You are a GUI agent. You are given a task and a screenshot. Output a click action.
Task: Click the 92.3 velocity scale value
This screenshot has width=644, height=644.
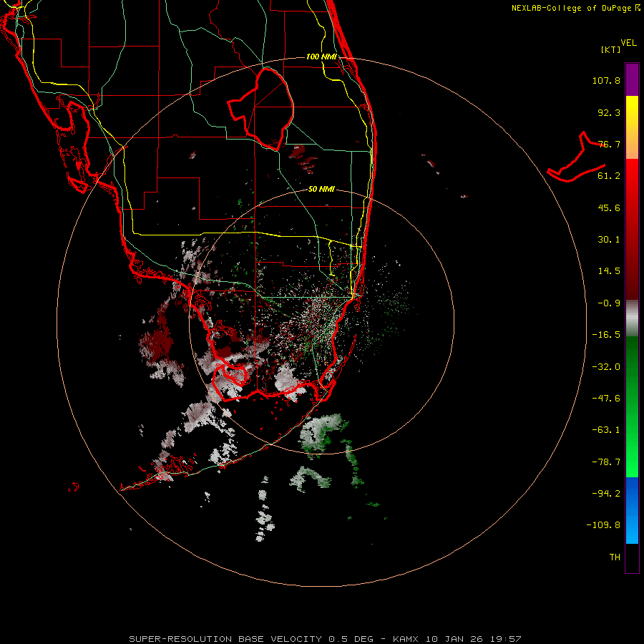609,112
